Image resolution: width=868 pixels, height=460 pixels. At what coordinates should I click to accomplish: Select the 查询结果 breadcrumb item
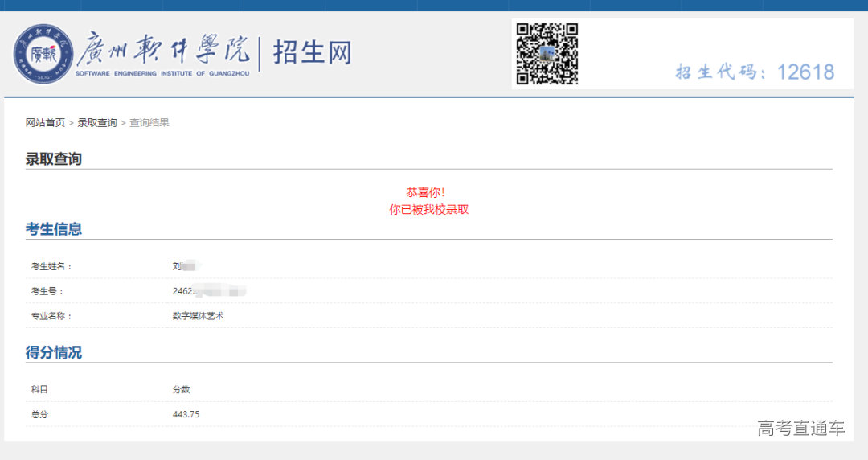pos(149,123)
